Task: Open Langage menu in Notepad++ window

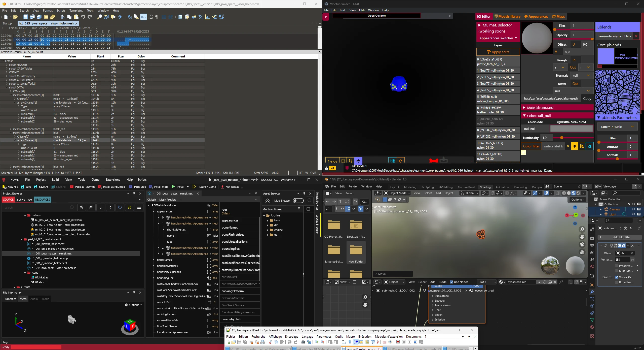Action: pos(307,337)
